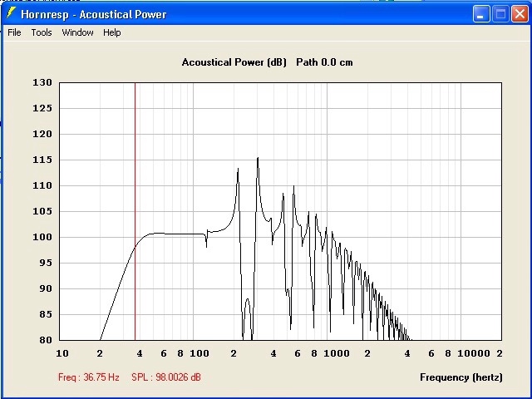Click the tallest response peak near 115 dB
Screen dimensions: 532x399
(x=258, y=158)
